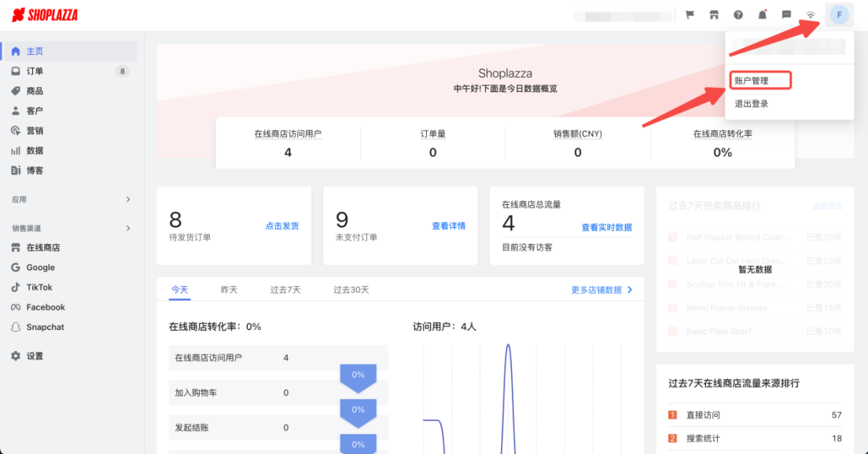Go to 主页 via its home icon
The image size is (868, 454).
pos(16,51)
